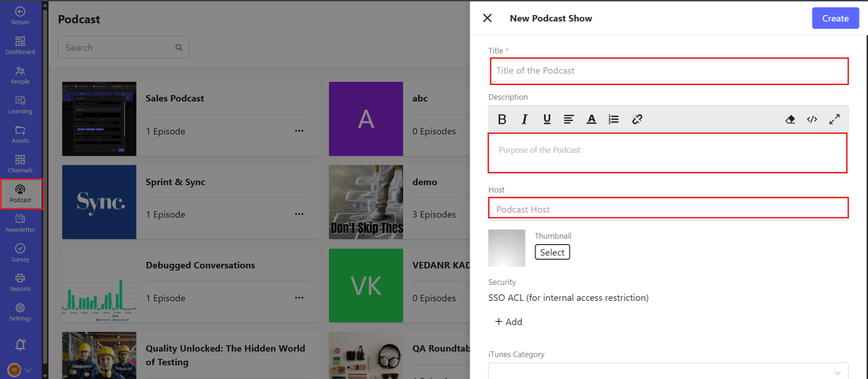Click the search magnifier icon
This screenshot has height=379, width=868.
179,48
